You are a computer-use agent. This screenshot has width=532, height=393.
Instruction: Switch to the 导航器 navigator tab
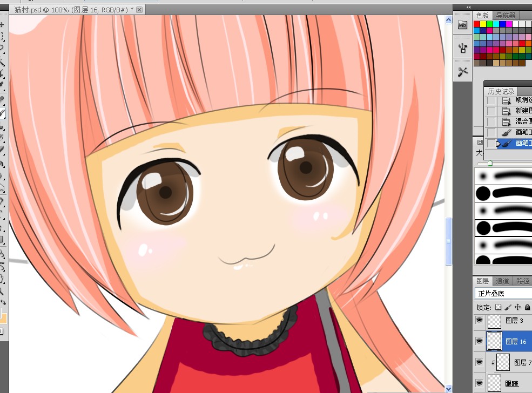506,15
